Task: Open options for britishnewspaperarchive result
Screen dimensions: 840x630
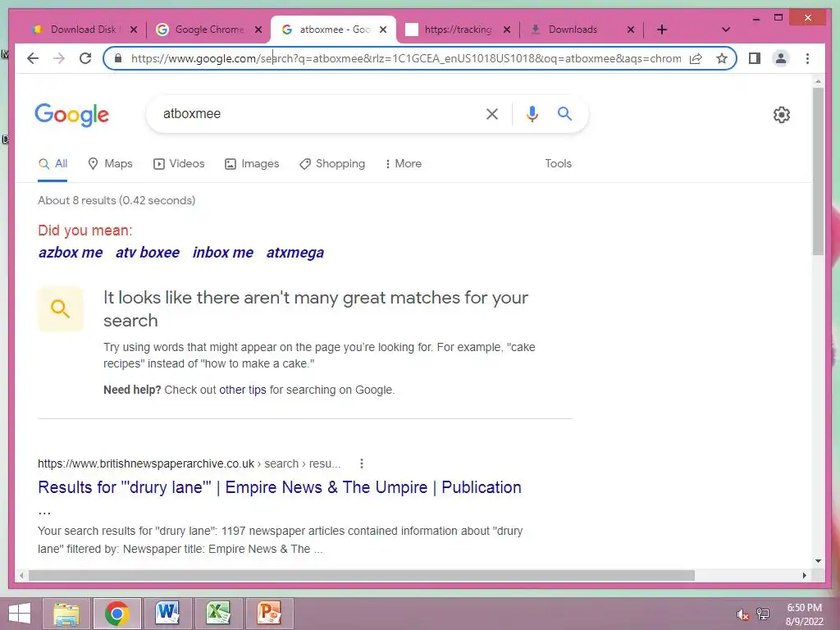Action: 362,463
